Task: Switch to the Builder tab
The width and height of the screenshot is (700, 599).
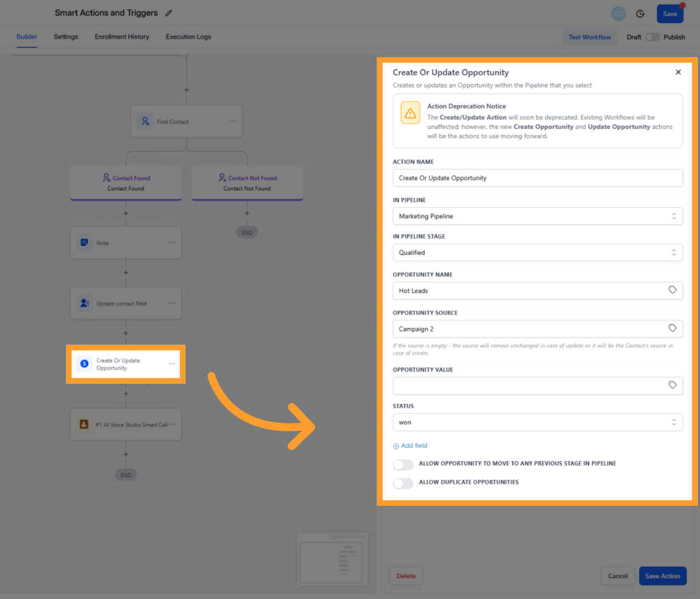Action: [27, 37]
